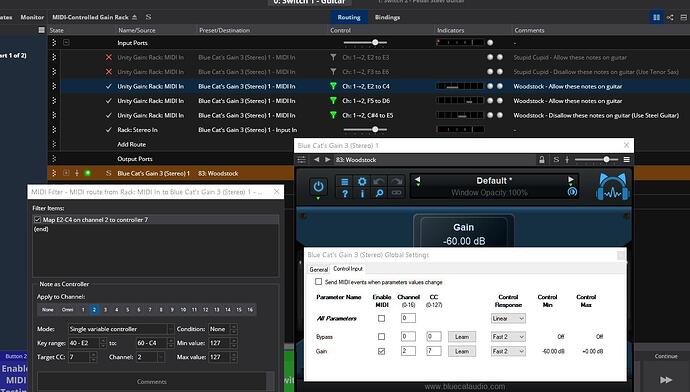Go to previous plugin preset arrow beside Default
The height and width of the screenshot is (392, 690).
tap(418, 180)
